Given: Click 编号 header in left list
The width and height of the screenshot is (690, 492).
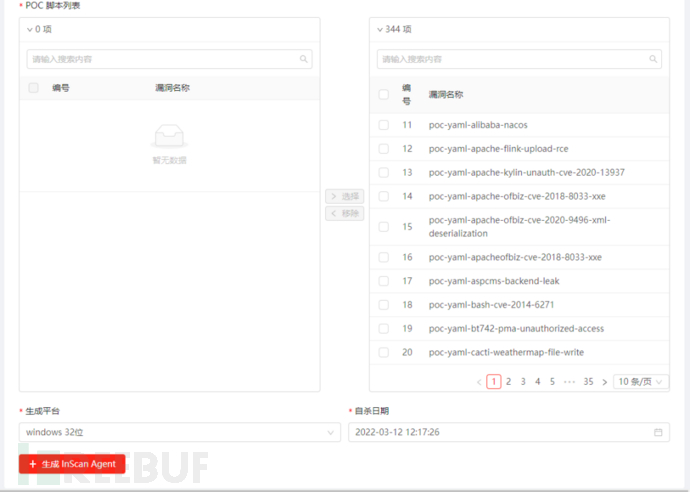Looking at the screenshot, I should pos(61,88).
